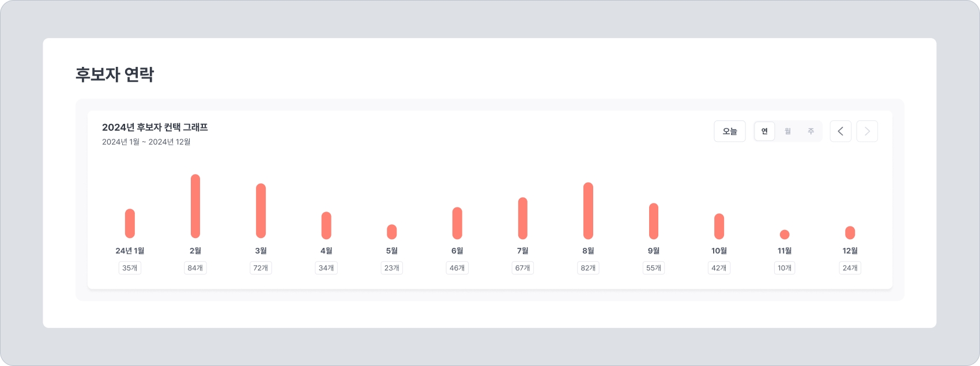The width and height of the screenshot is (980, 366).
Task: Click the 8월 bar in chart
Action: tap(588, 210)
